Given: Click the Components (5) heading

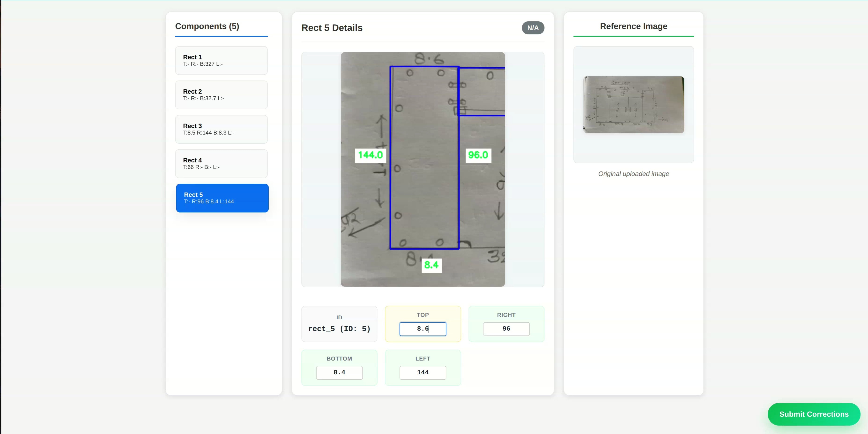Looking at the screenshot, I should 207,26.
